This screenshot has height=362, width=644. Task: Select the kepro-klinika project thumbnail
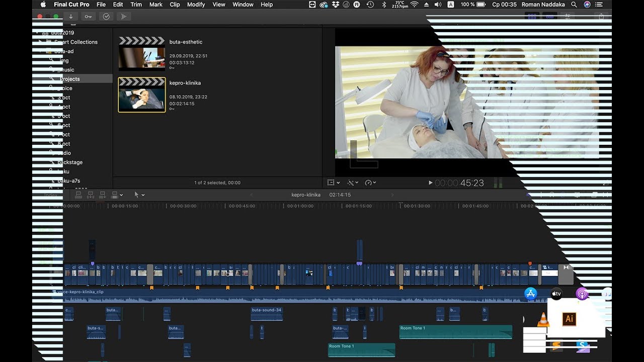tap(141, 95)
